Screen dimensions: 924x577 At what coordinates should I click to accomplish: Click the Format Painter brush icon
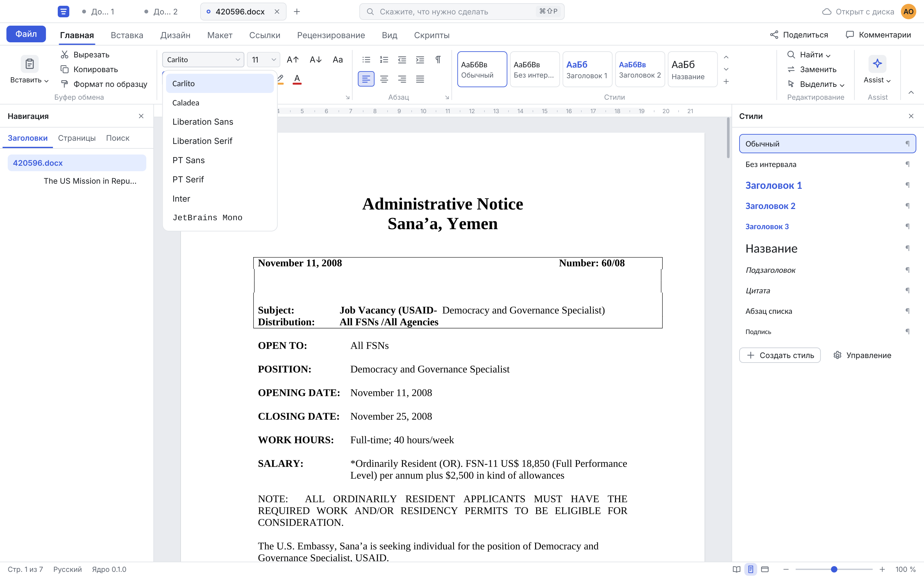(x=64, y=84)
